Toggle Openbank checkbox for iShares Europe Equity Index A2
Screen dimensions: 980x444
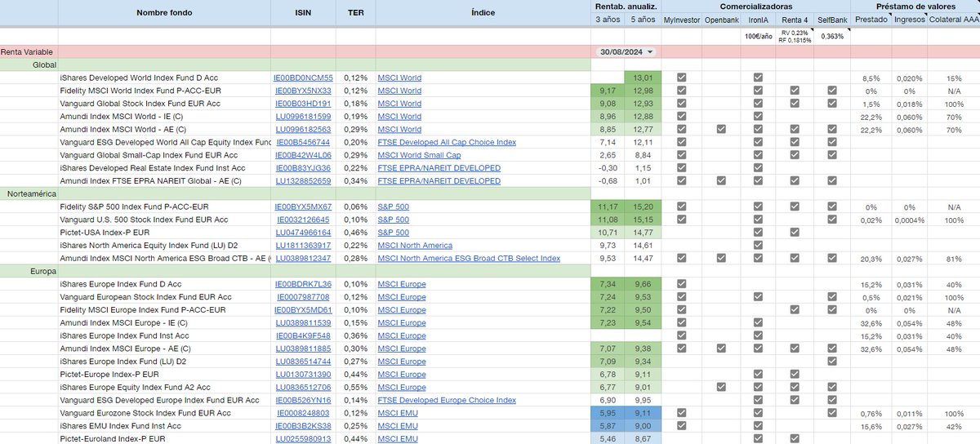719,388
